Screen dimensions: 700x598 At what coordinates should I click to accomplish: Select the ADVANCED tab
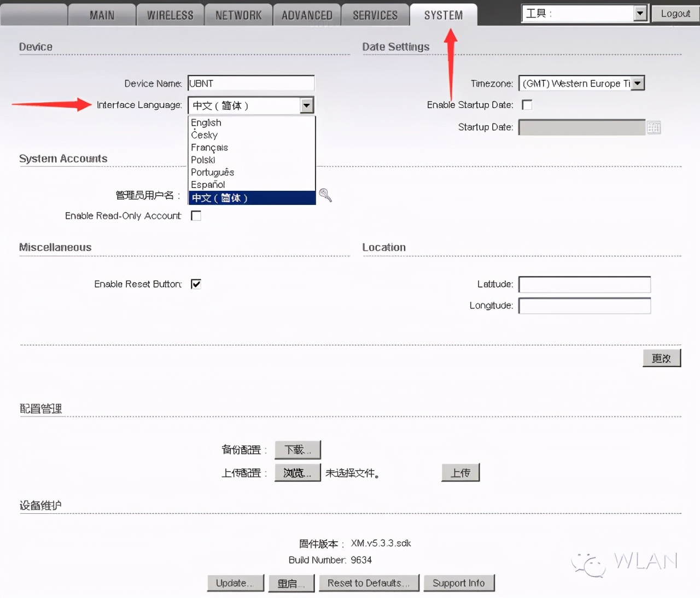pyautogui.click(x=307, y=15)
